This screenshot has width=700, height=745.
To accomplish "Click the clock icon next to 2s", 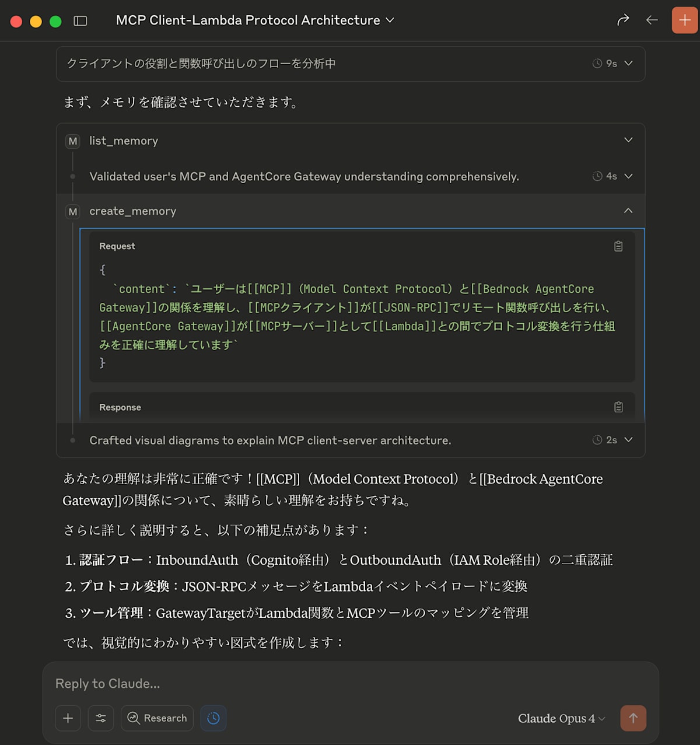I will (597, 440).
